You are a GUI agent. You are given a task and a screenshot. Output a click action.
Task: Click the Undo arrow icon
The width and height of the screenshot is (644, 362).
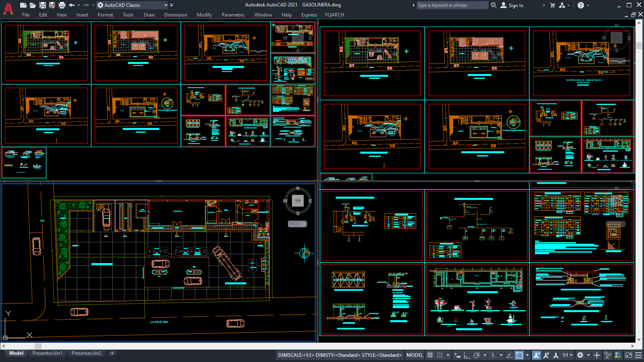pyautogui.click(x=72, y=5)
